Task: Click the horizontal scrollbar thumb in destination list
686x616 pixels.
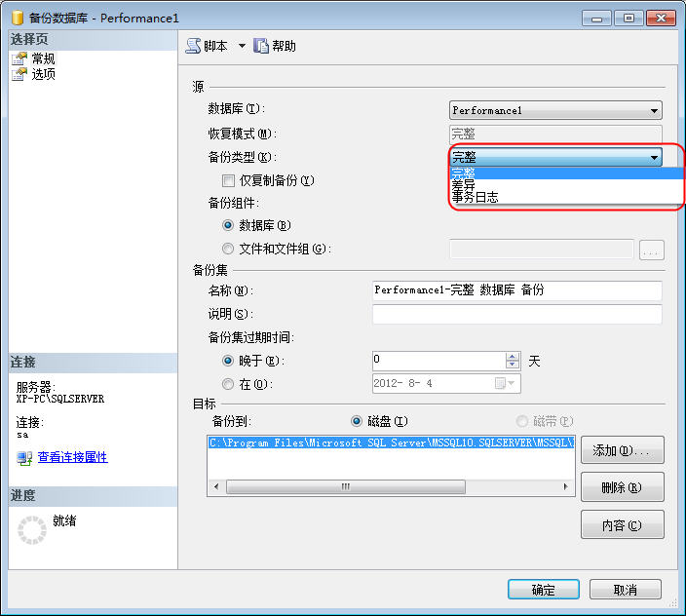Action: click(346, 486)
